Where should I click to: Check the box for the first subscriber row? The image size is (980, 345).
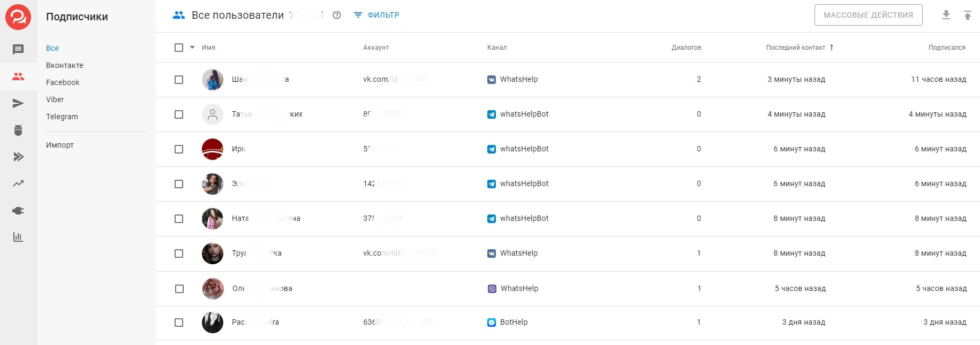click(x=179, y=80)
